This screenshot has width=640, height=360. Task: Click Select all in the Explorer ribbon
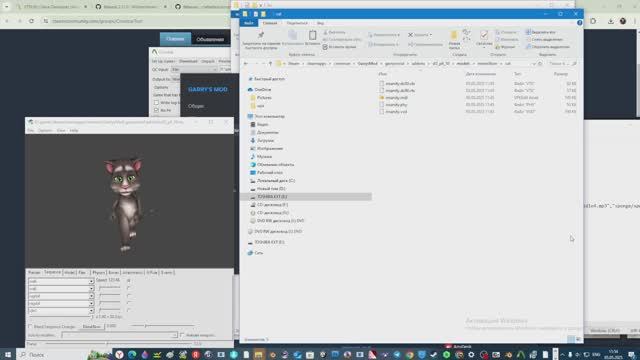click(x=541, y=32)
